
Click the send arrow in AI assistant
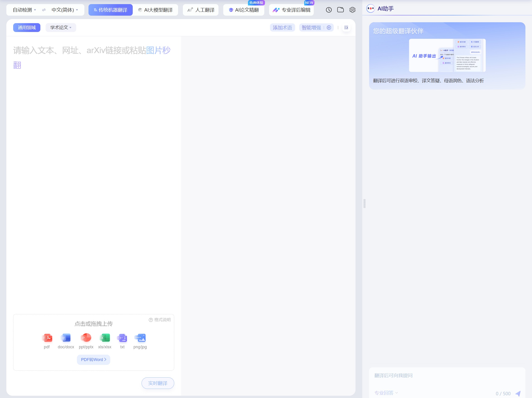point(518,393)
